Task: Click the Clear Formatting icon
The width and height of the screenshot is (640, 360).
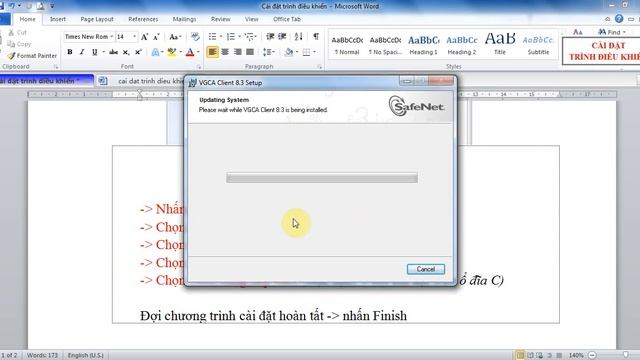Action: tap(195, 37)
